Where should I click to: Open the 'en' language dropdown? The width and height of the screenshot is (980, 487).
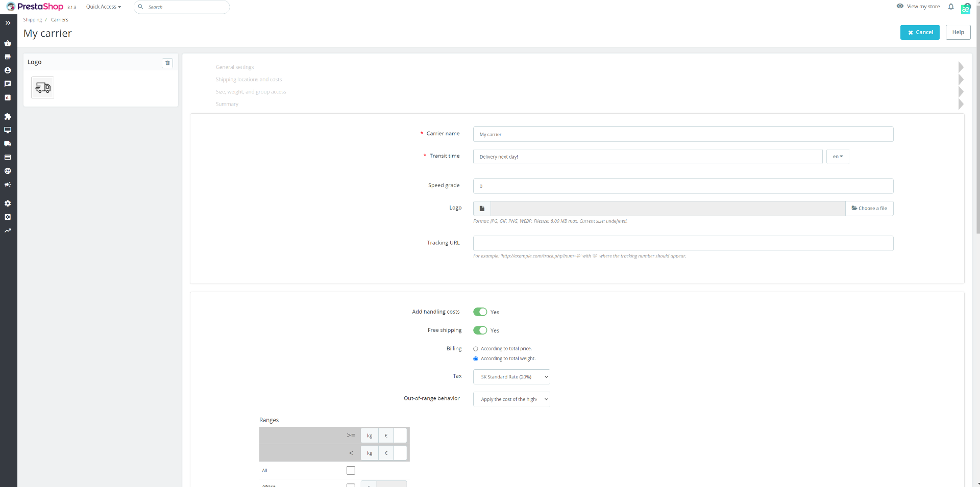tap(838, 157)
